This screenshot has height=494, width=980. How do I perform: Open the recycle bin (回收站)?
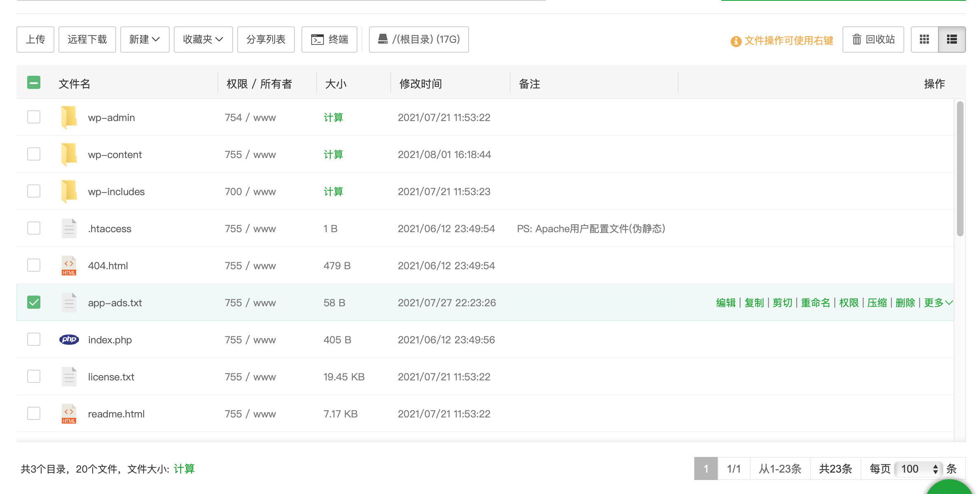click(x=873, y=40)
